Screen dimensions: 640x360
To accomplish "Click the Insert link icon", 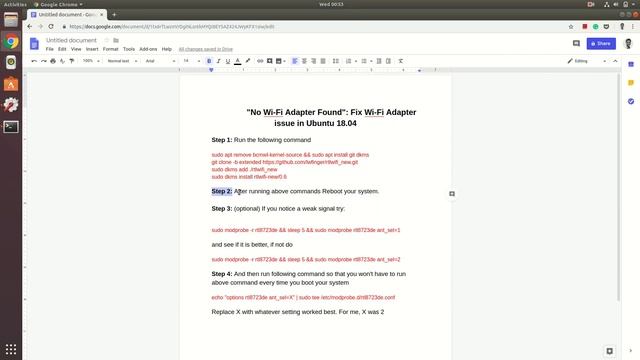I will click(260, 61).
